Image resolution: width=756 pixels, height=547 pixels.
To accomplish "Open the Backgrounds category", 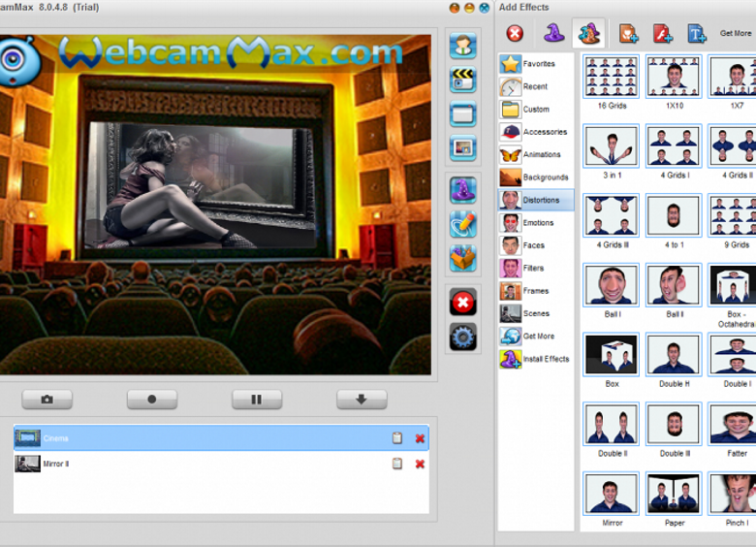I will point(536,177).
